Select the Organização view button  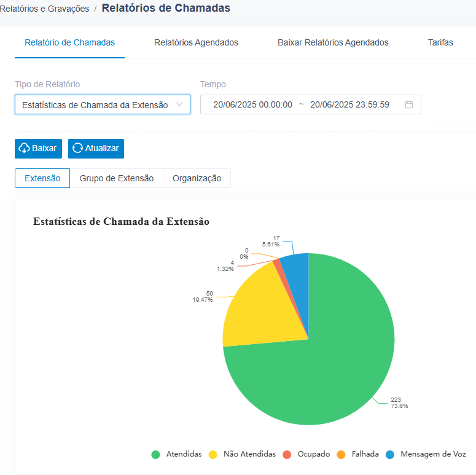tap(197, 178)
